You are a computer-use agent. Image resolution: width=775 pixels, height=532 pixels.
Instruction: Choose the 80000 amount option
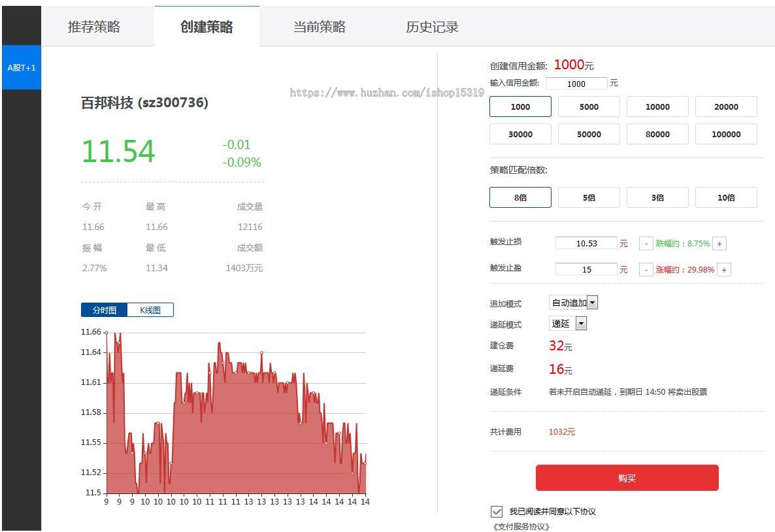click(x=657, y=134)
